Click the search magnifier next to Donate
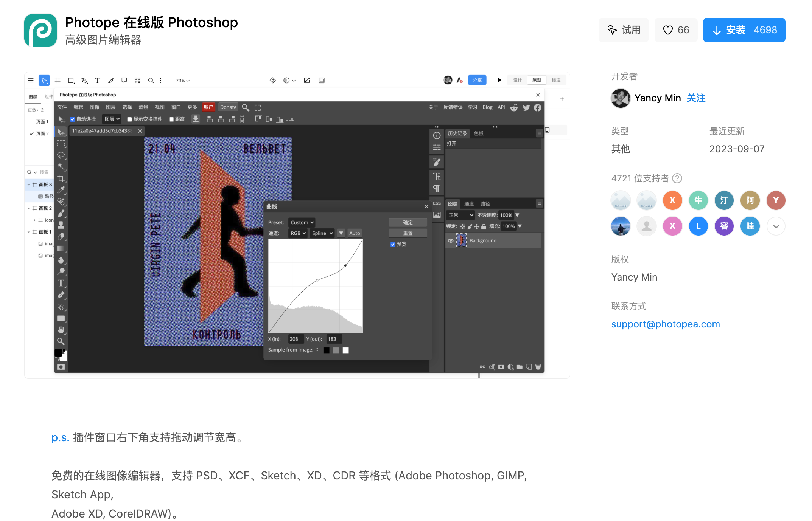This screenshot has width=812, height=521. pos(246,108)
